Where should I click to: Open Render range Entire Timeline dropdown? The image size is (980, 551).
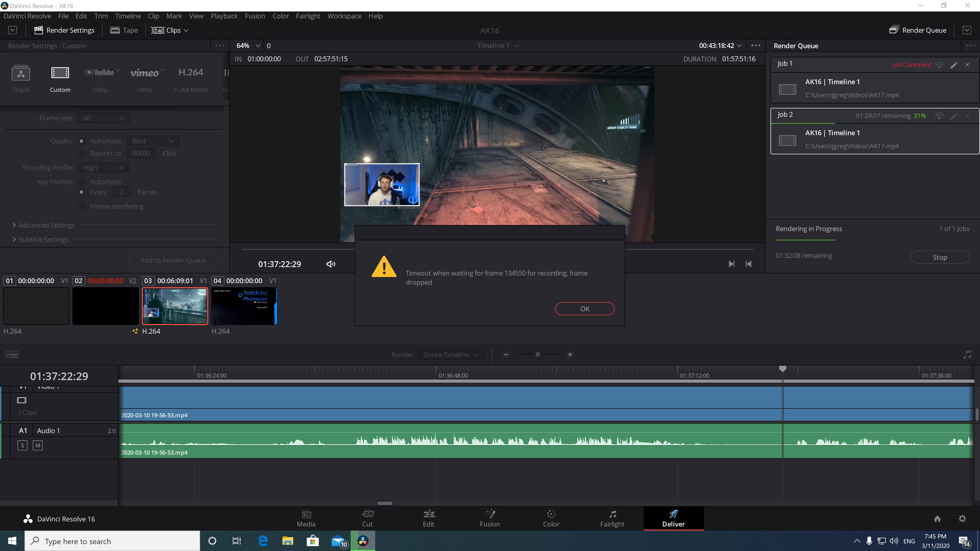point(451,355)
